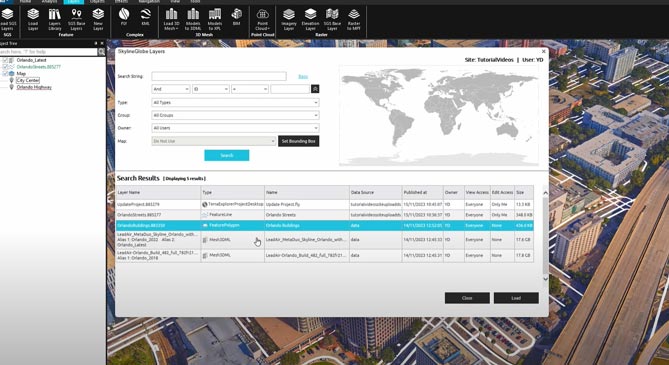Switch to the Navigation menu tab
The width and height of the screenshot is (669, 365).
149,2
